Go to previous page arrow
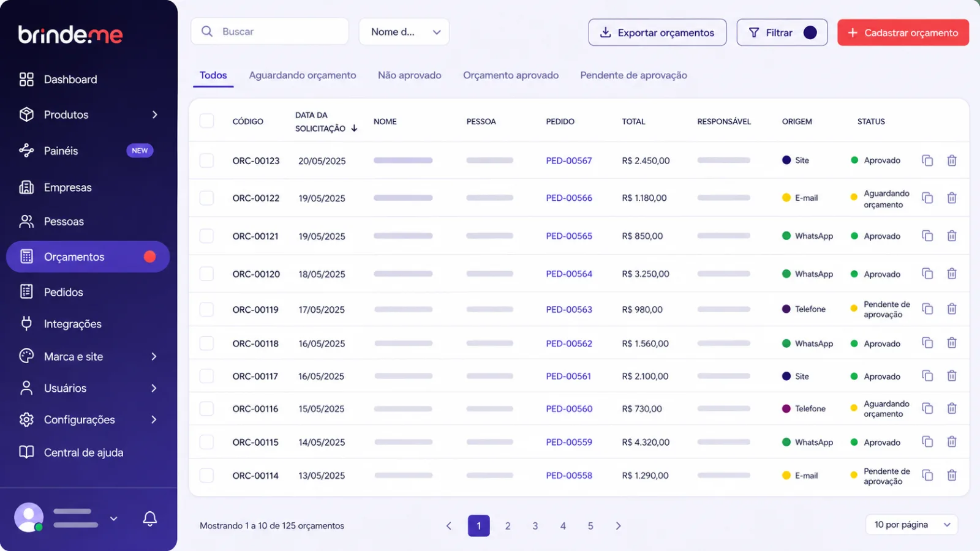980x551 pixels. point(449,526)
